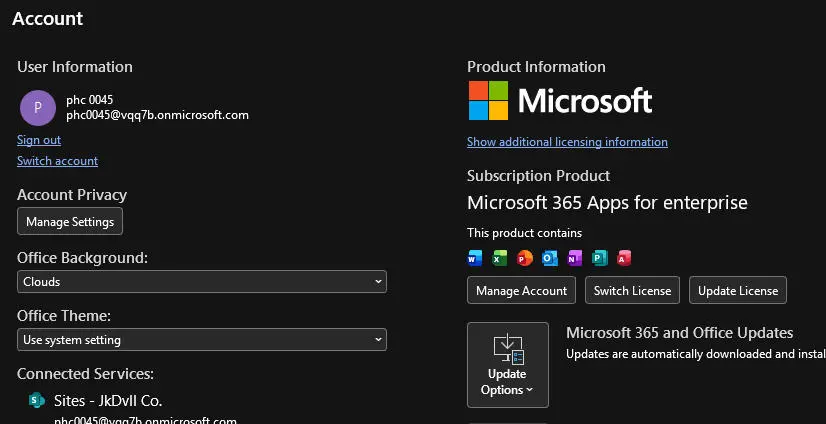The width and height of the screenshot is (826, 424).
Task: Click the Account page heading
Action: [x=47, y=18]
